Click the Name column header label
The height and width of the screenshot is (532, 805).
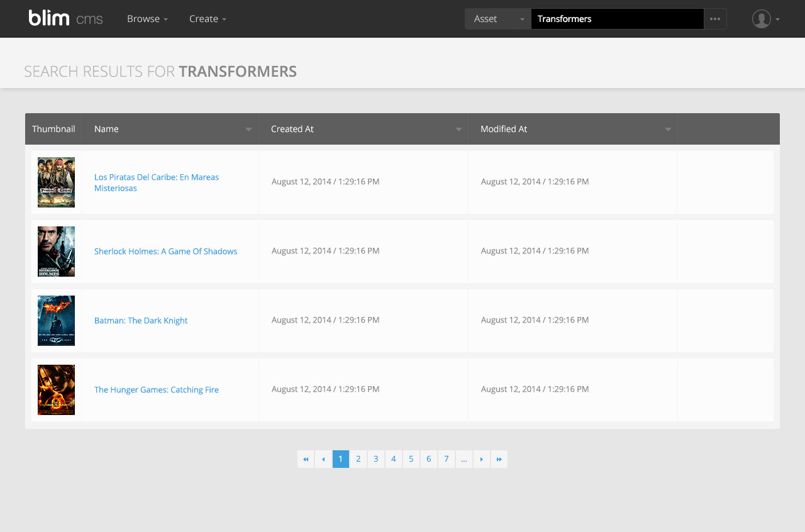[106, 129]
